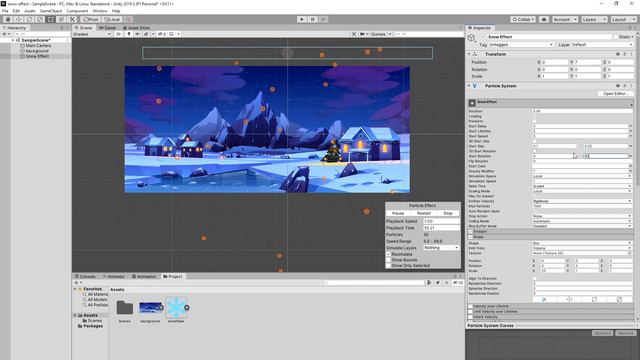Screen dimensions: 640x360
Task: Open the cloud services icon
Action: pyautogui.click(x=544, y=19)
